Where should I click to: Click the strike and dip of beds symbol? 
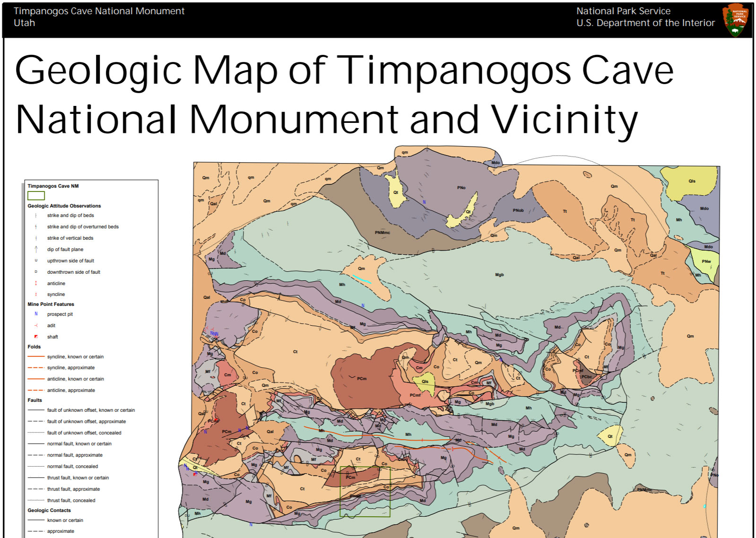[x=36, y=216]
